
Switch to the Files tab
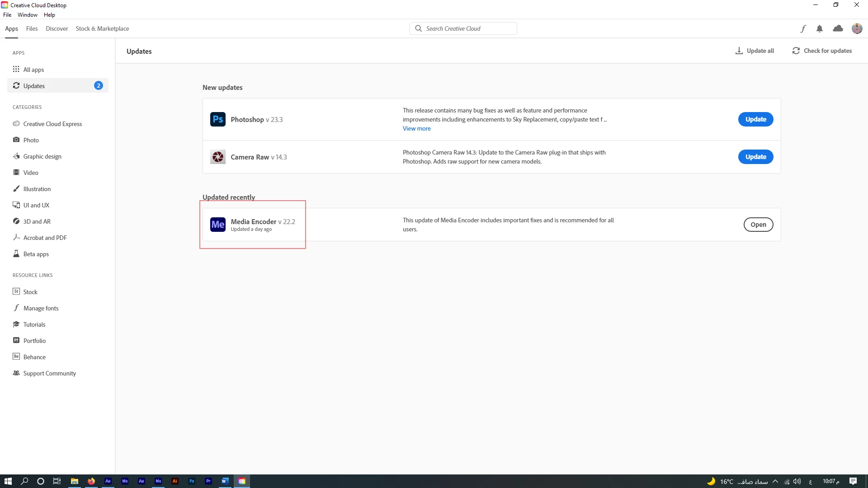coord(32,28)
